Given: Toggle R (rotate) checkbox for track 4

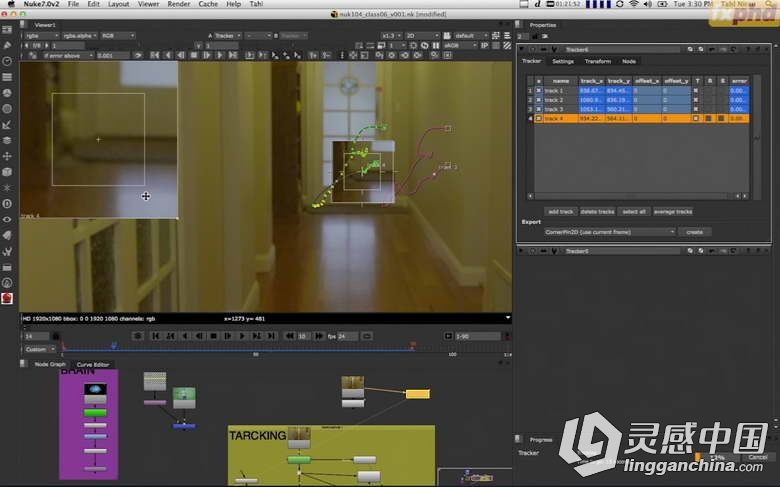Looking at the screenshot, I should click(709, 118).
